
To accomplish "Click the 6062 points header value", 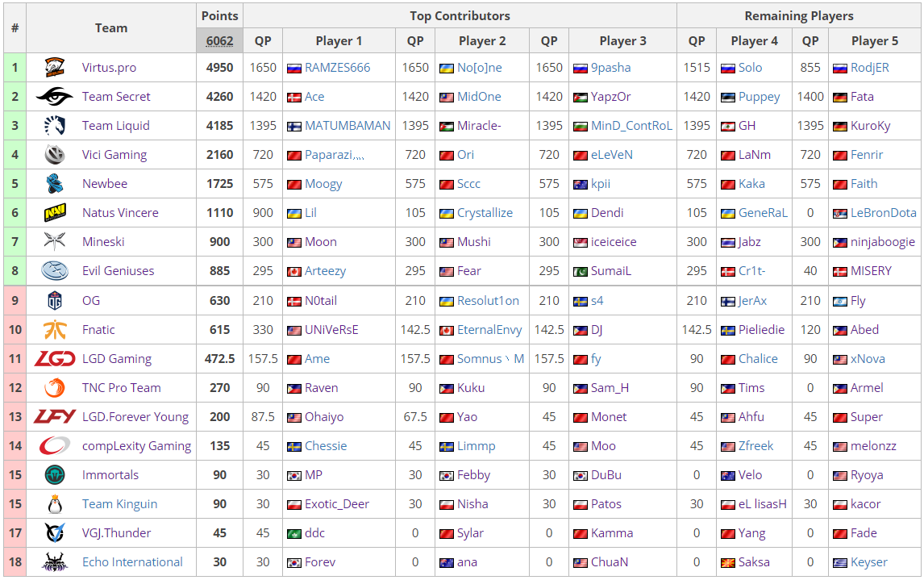I will [220, 40].
